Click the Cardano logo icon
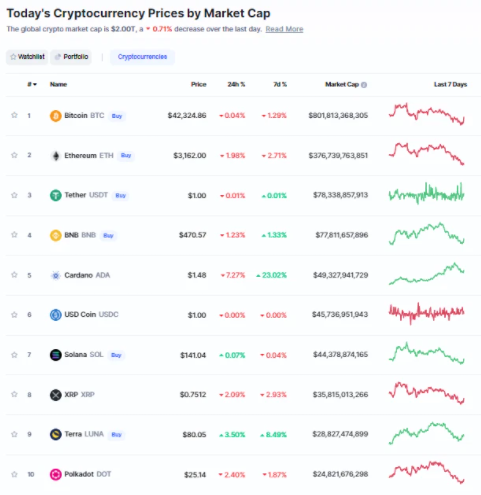 tap(56, 275)
